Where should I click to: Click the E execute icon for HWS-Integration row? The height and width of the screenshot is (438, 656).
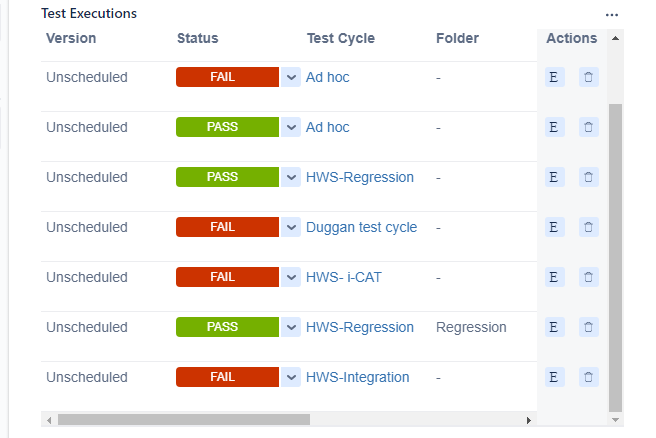[554, 377]
